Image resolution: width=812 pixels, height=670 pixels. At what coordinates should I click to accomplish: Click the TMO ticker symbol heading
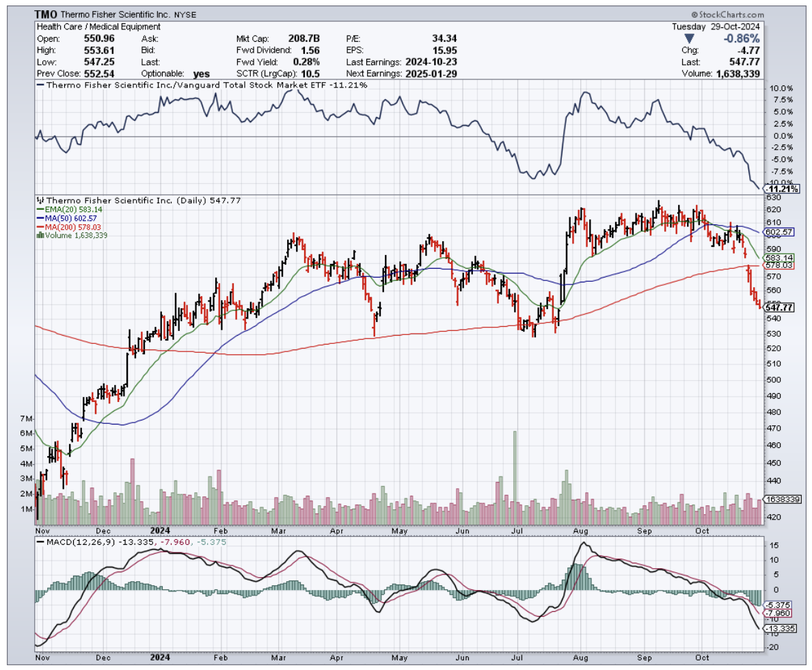pos(46,14)
